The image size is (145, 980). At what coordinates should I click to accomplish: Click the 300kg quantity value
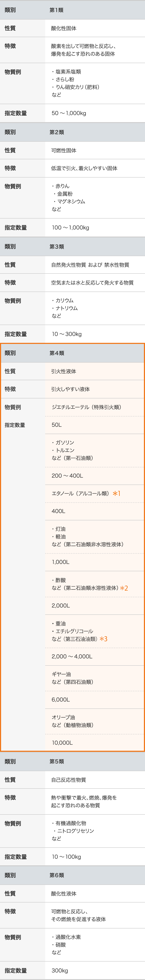coord(60,970)
